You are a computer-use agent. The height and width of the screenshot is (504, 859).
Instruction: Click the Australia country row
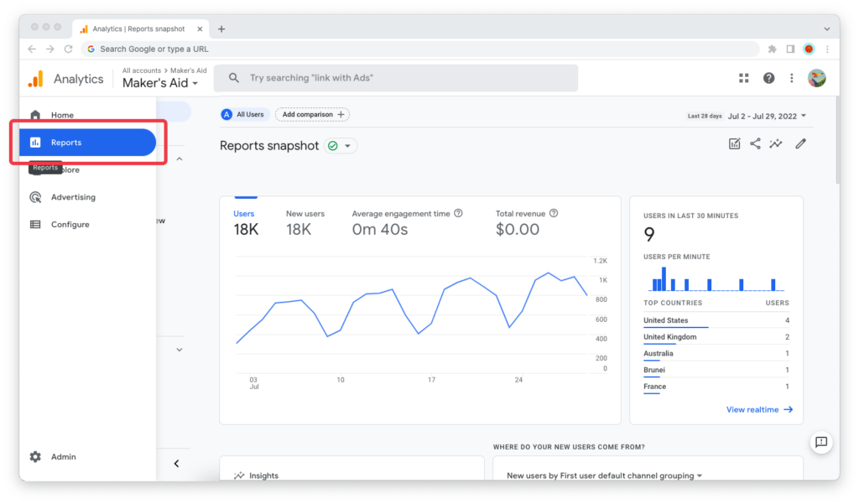716,353
